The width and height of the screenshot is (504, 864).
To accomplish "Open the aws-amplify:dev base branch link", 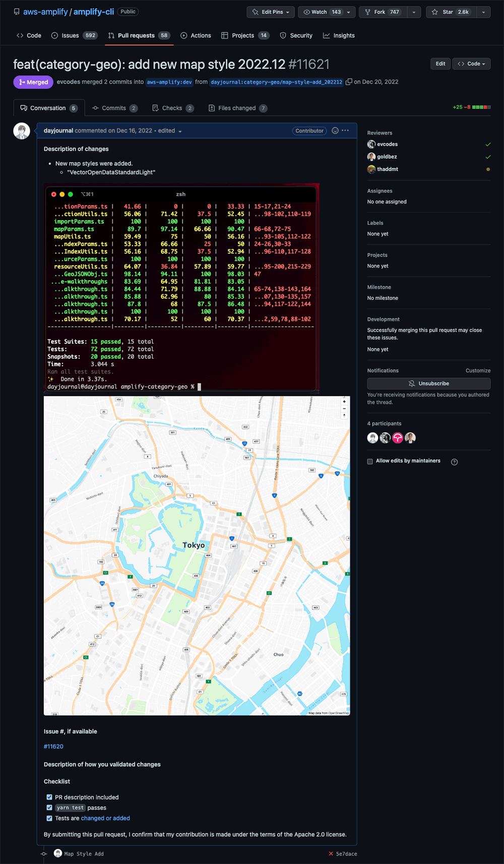I will (169, 82).
